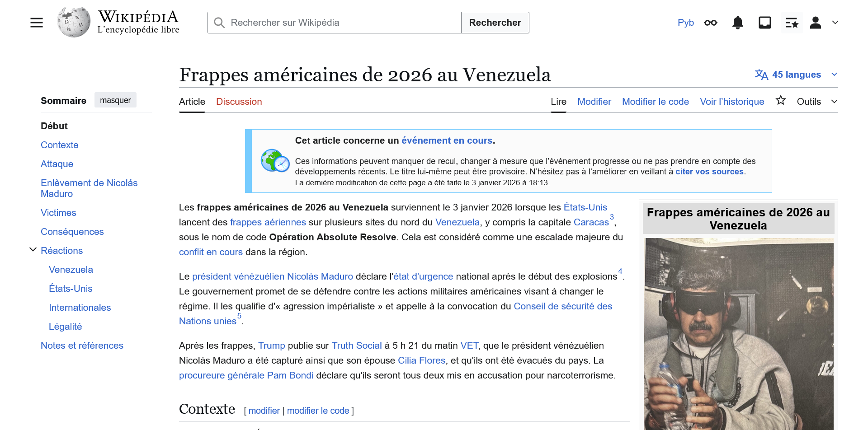Open the hamburger main menu
Image resolution: width=868 pixels, height=430 pixels.
point(37,23)
